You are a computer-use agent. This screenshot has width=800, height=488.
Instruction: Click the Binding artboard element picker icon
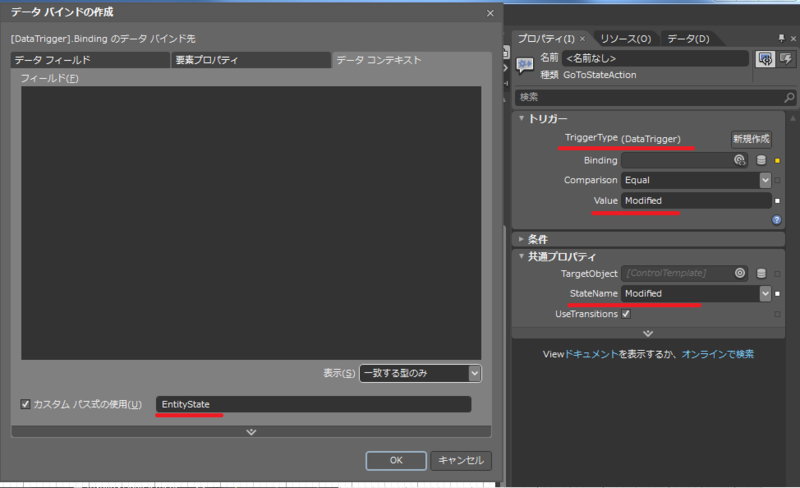[x=739, y=160]
